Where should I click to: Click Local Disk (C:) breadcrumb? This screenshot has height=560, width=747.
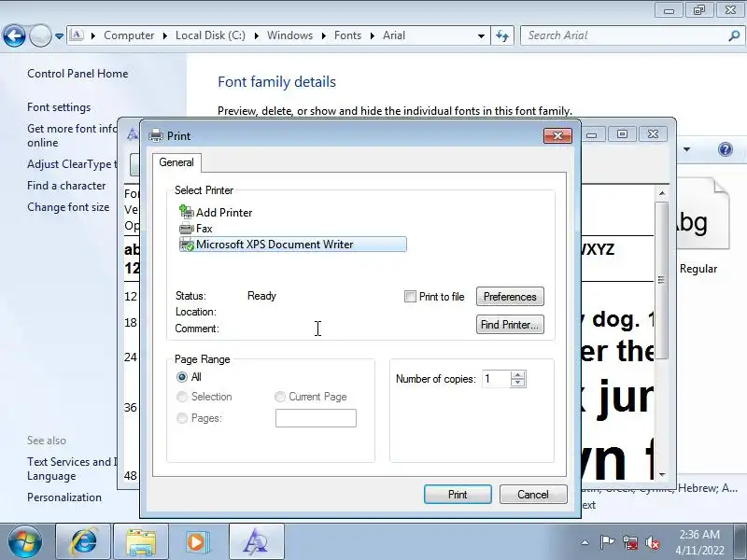[210, 35]
